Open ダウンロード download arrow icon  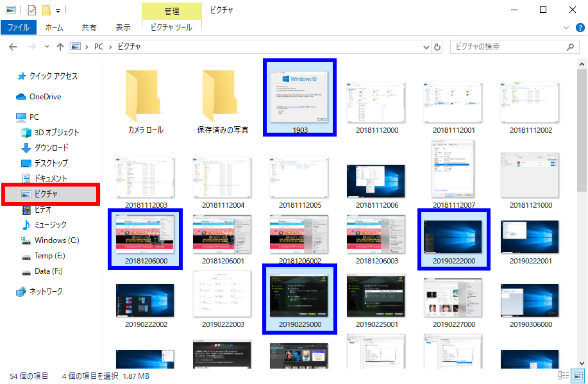pos(26,147)
